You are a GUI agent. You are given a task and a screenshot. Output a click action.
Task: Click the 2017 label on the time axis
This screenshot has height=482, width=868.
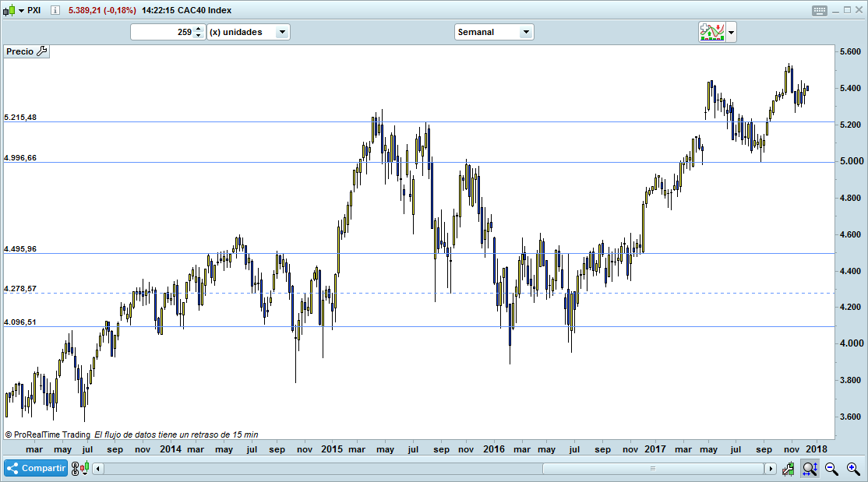coord(655,449)
